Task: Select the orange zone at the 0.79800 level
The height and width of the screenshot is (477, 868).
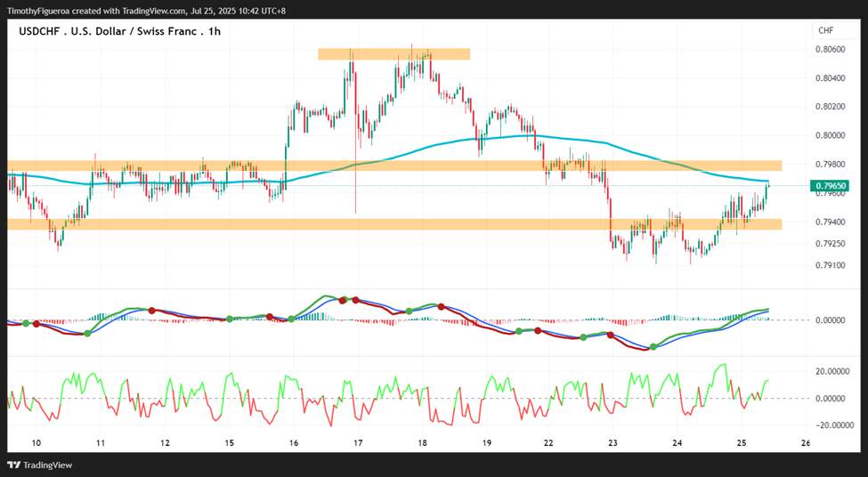Action: pos(394,166)
